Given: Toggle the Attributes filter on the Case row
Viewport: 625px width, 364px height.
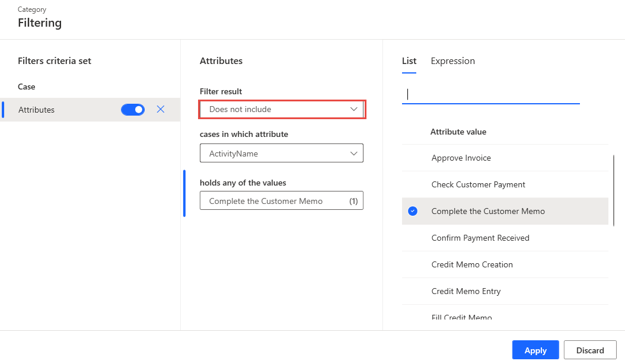Looking at the screenshot, I should (x=133, y=109).
